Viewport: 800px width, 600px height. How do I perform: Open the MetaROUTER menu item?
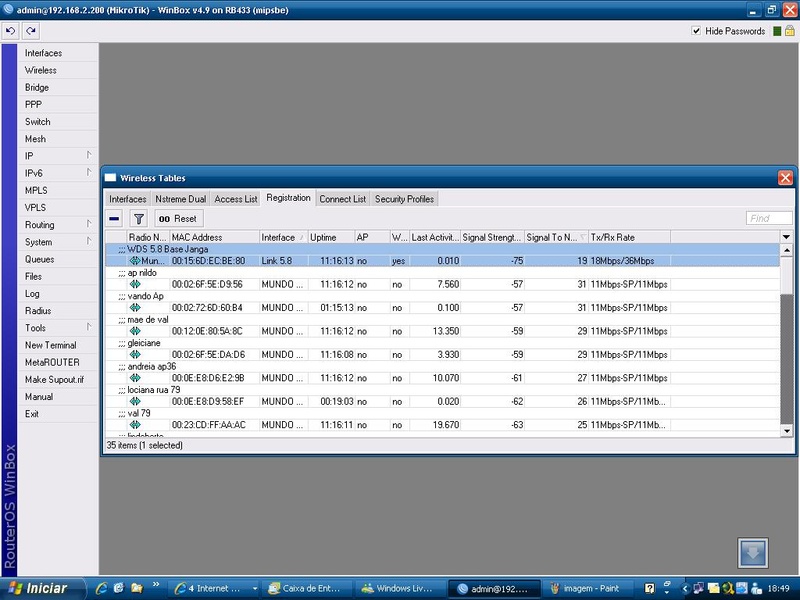tap(58, 362)
